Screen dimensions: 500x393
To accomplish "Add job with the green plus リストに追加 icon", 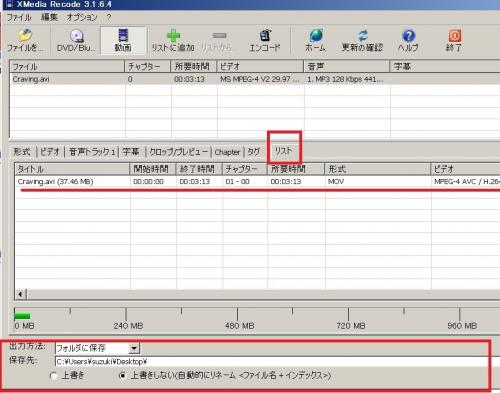I will (173, 40).
